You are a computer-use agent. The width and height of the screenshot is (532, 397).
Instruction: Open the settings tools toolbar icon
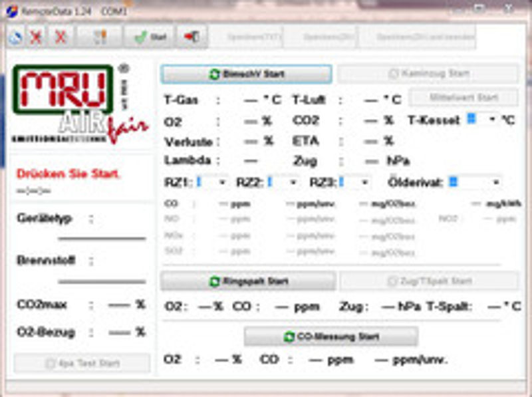100,37
